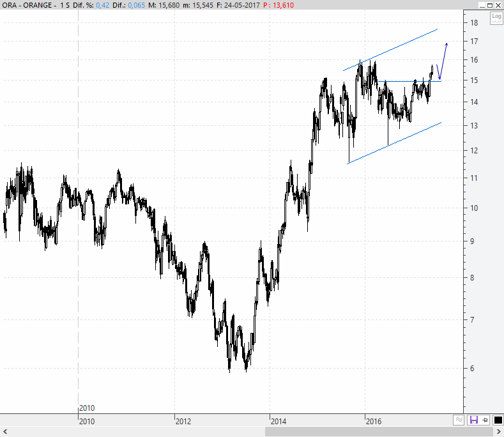The image size is (504, 437).
Task: Click the date 24-05-2017
Action: (x=241, y=5)
